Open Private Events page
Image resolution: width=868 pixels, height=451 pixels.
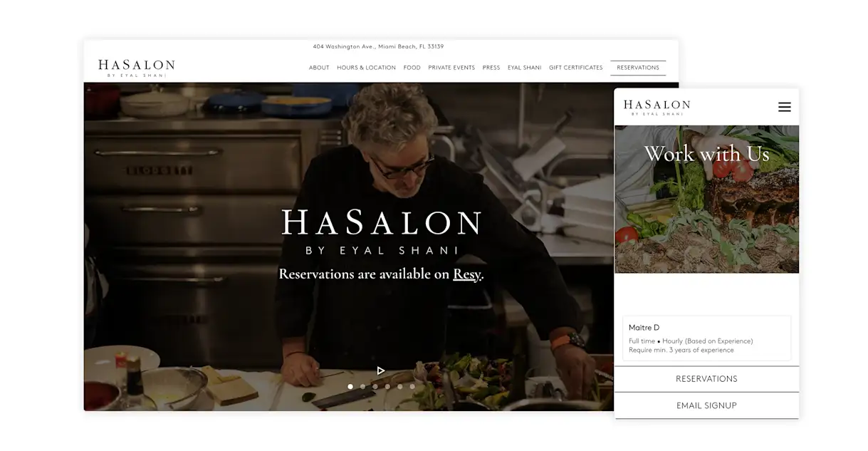pos(451,68)
